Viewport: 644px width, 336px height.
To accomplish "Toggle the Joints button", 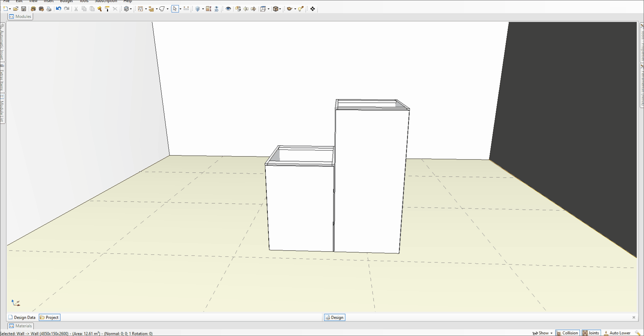I will (x=591, y=333).
